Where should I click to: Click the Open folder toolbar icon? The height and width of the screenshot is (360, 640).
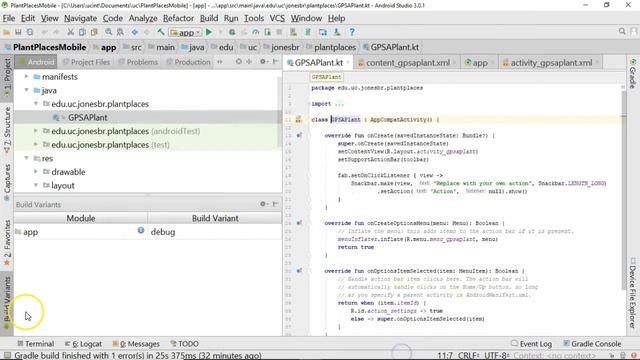click(x=7, y=32)
